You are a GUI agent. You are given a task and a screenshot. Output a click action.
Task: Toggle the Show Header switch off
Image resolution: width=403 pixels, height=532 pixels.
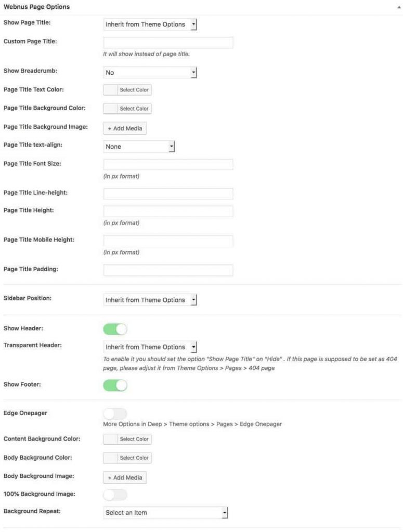(115, 329)
